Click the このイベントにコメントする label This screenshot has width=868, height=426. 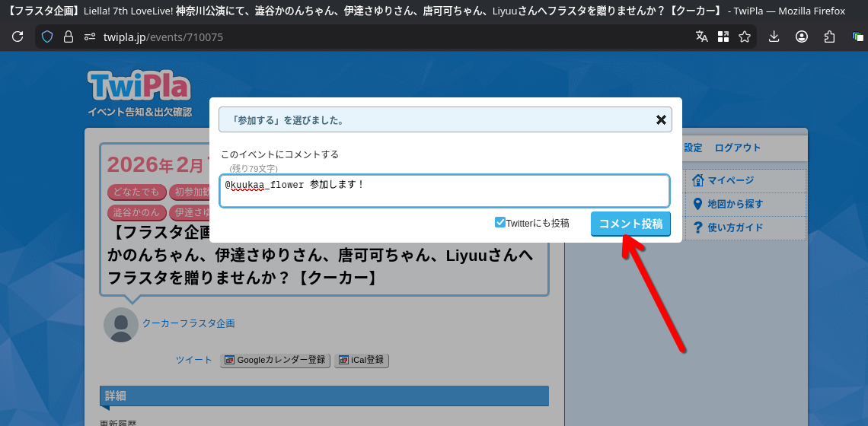[x=279, y=154]
